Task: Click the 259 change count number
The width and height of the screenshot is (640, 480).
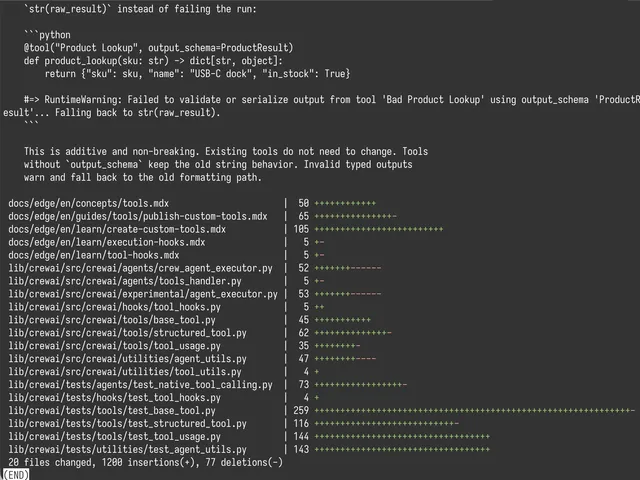Action: pos(301,411)
